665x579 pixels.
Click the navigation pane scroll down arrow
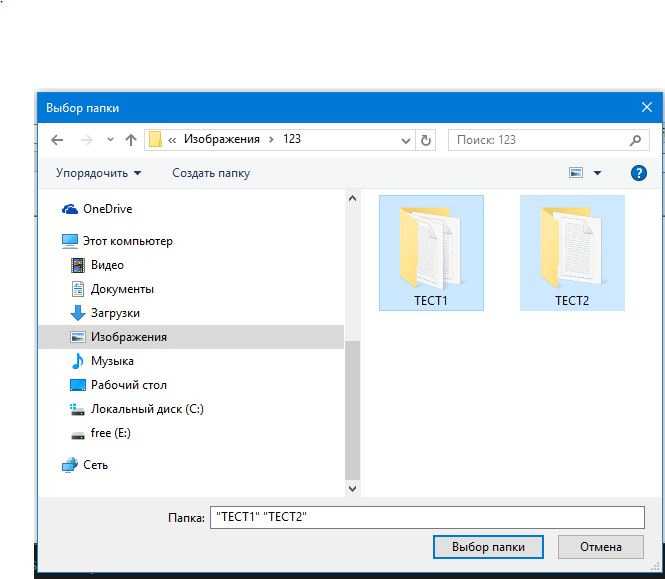[x=352, y=489]
